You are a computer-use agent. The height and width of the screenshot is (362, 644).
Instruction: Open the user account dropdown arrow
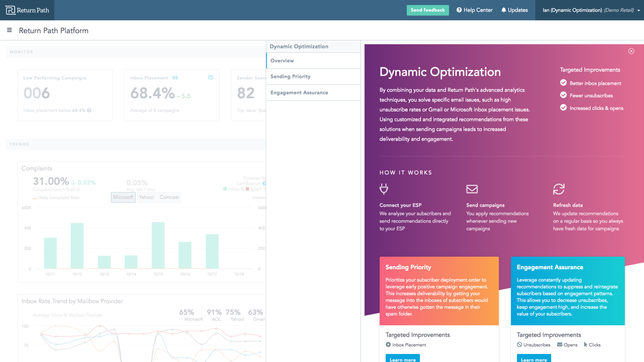[x=639, y=10]
